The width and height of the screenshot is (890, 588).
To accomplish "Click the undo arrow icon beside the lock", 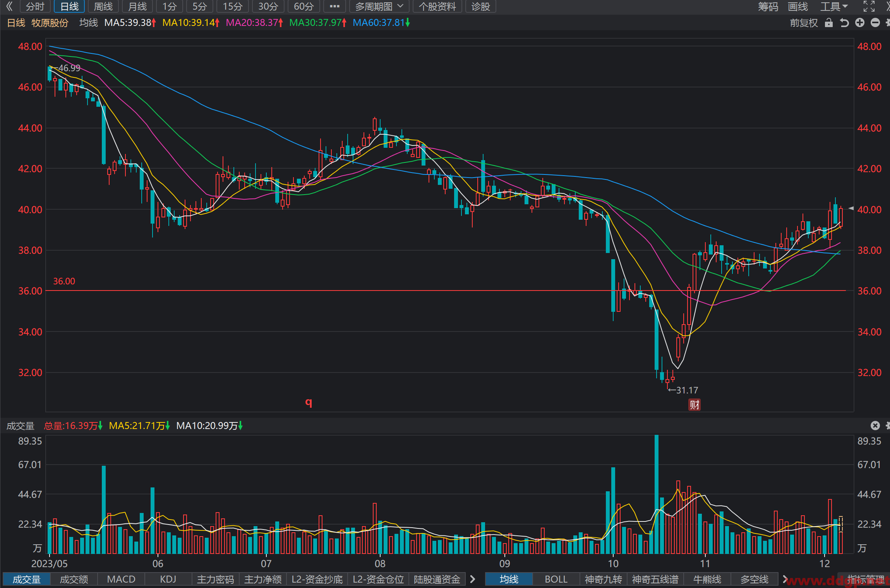I will pyautogui.click(x=844, y=23).
